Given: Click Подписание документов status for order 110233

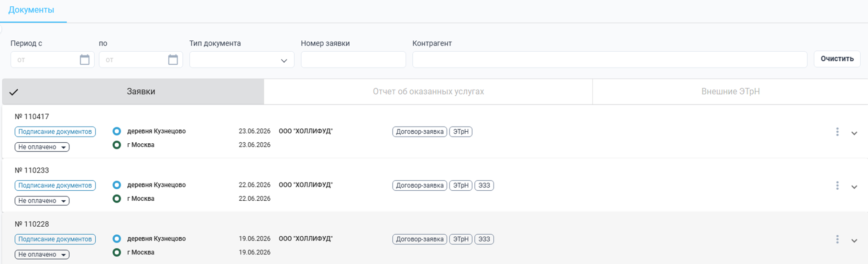Looking at the screenshot, I should [55, 185].
